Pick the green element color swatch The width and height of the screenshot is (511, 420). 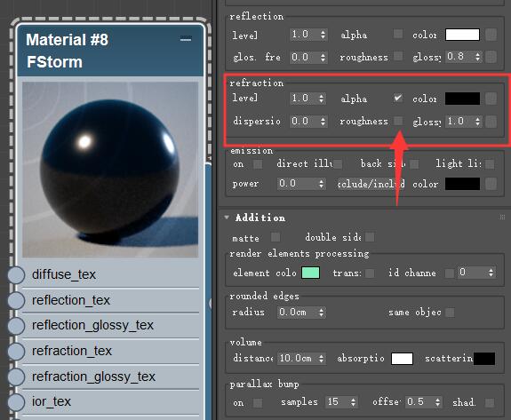tap(310, 273)
